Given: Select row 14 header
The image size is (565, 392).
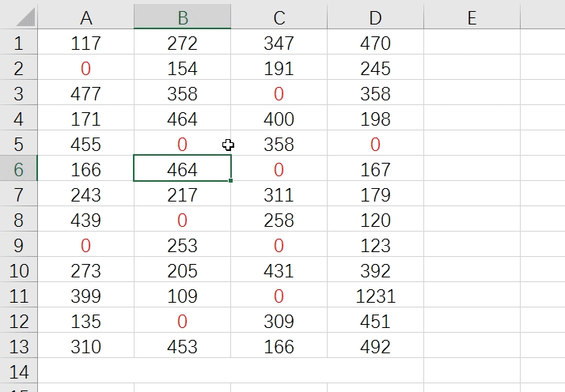Looking at the screenshot, I should (x=19, y=371).
